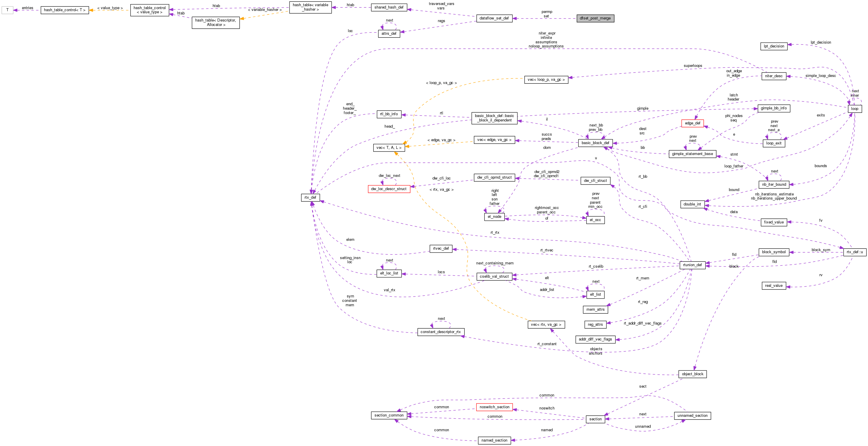
Task: Open the rtvec_def node
Action: 441,248
